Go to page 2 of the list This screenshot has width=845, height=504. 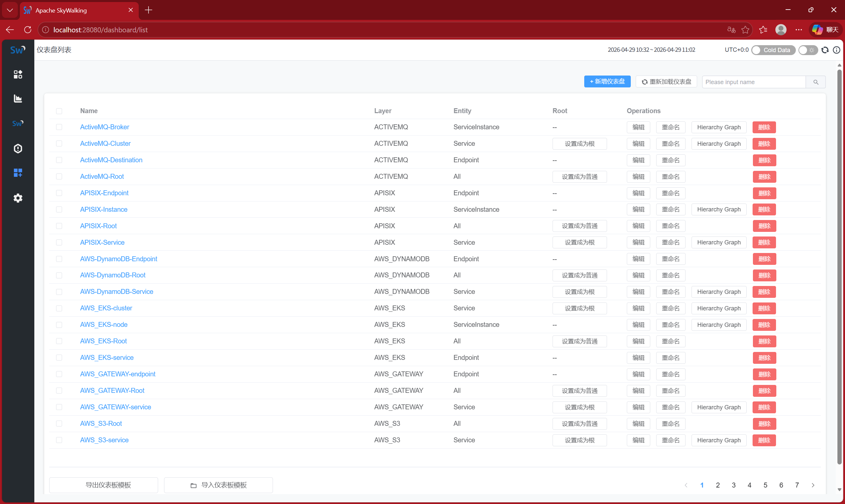pyautogui.click(x=718, y=485)
